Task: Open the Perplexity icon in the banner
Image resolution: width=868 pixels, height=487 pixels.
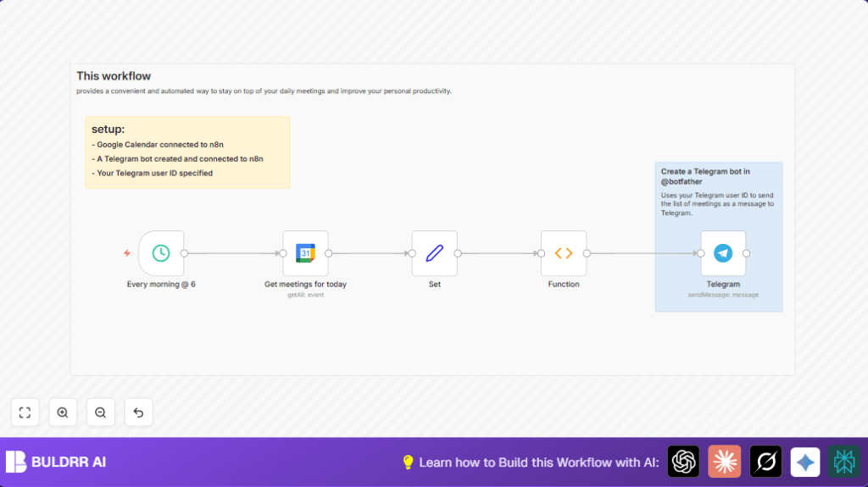Action: [x=844, y=461]
